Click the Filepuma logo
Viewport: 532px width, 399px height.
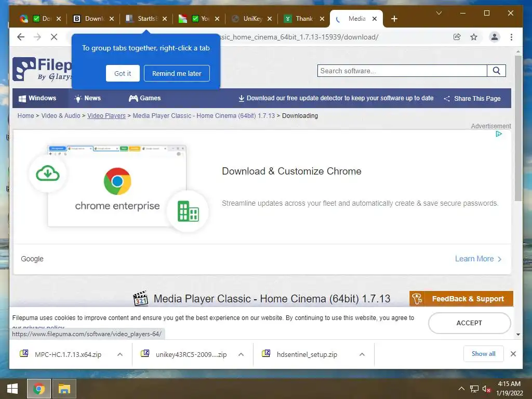43,69
